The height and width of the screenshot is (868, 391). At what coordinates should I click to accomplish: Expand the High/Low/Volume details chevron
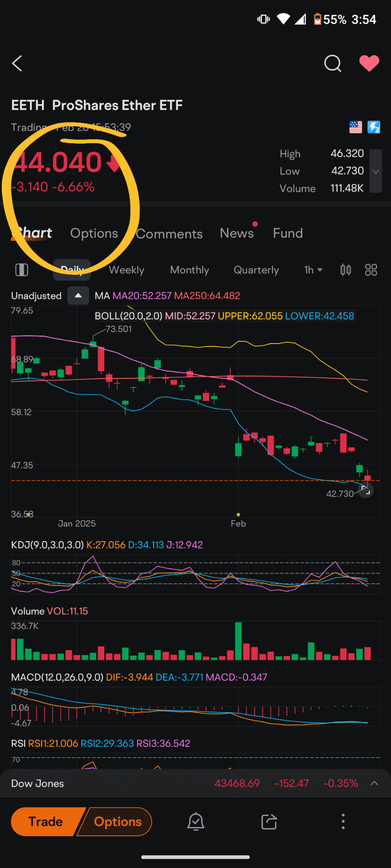[x=375, y=171]
